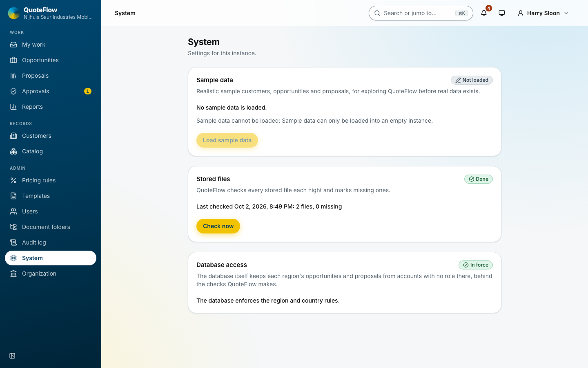Open Document folders
The width and height of the screenshot is (588, 368).
51,227
